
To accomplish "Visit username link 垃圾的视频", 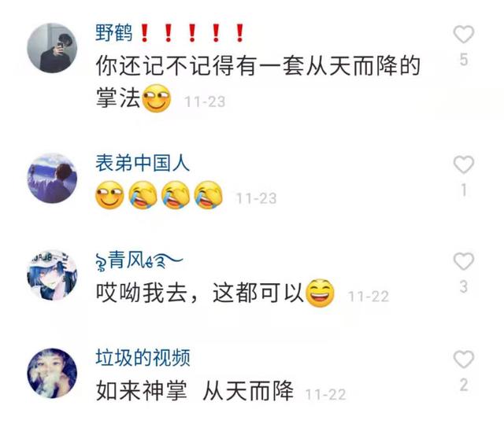I will (143, 357).
